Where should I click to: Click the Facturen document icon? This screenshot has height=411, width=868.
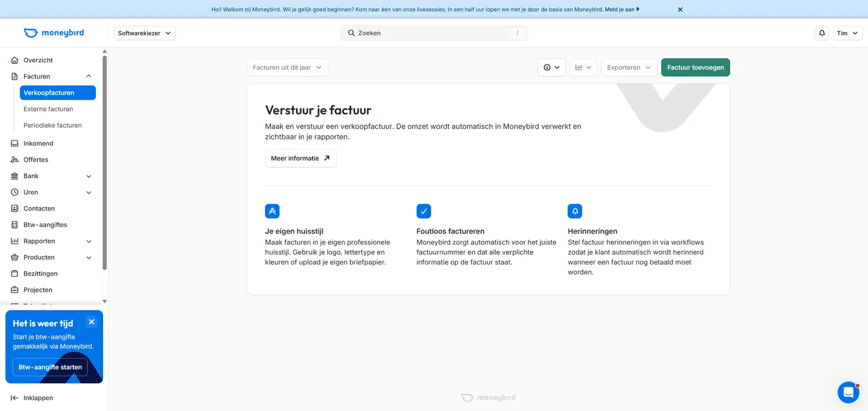tap(15, 76)
